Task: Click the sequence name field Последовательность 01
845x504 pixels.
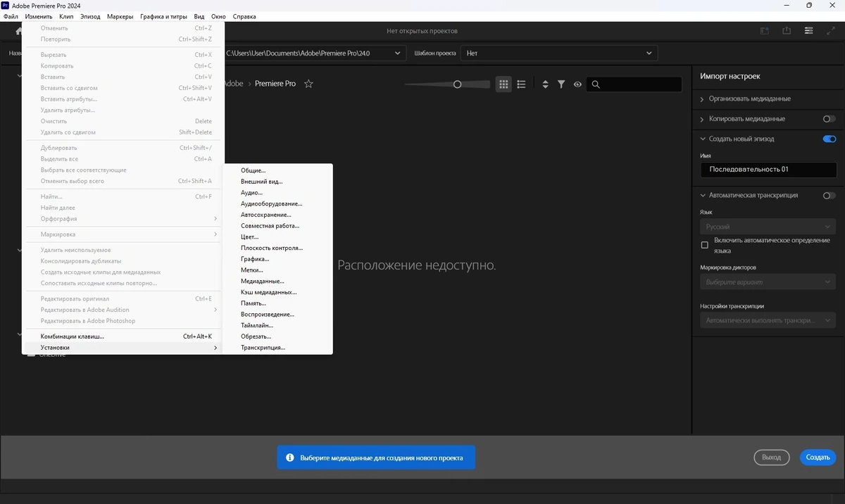Action: click(768, 170)
